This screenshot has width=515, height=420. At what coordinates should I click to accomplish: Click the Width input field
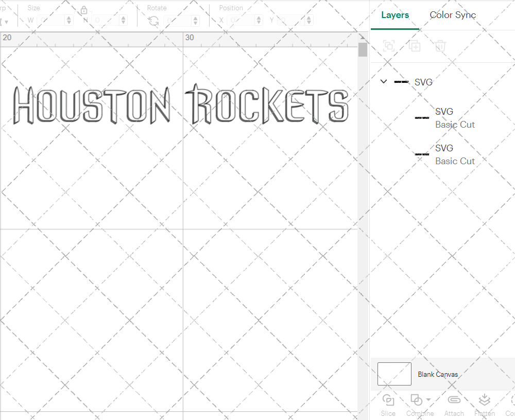pyautogui.click(x=51, y=21)
